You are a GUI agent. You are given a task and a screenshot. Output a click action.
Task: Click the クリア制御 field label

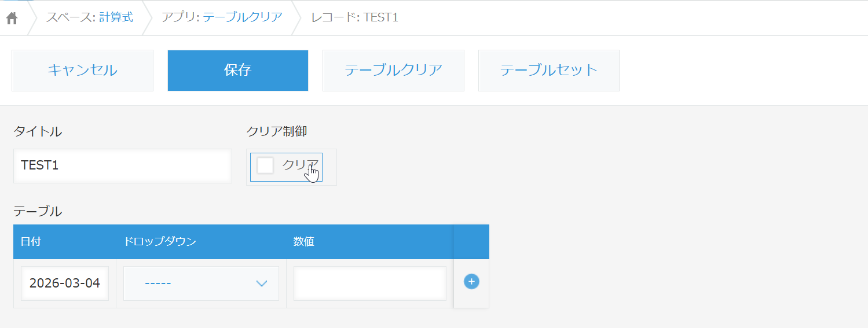click(x=277, y=131)
